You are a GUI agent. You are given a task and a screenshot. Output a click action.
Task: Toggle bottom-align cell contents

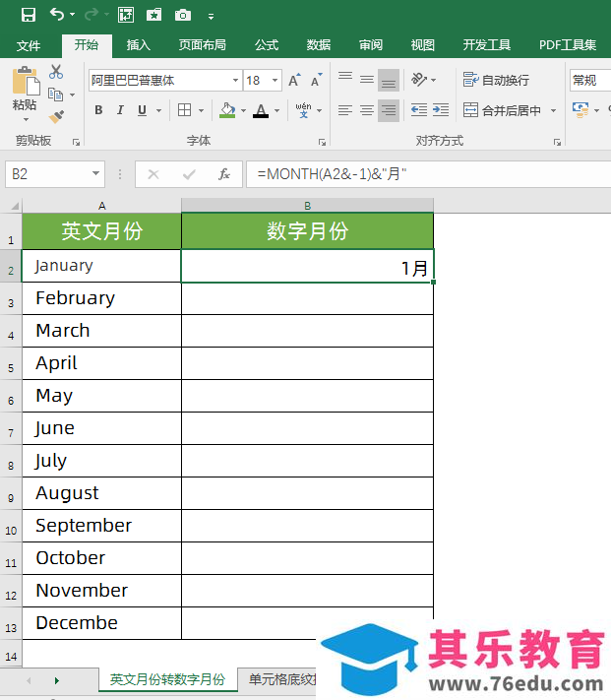pos(389,80)
